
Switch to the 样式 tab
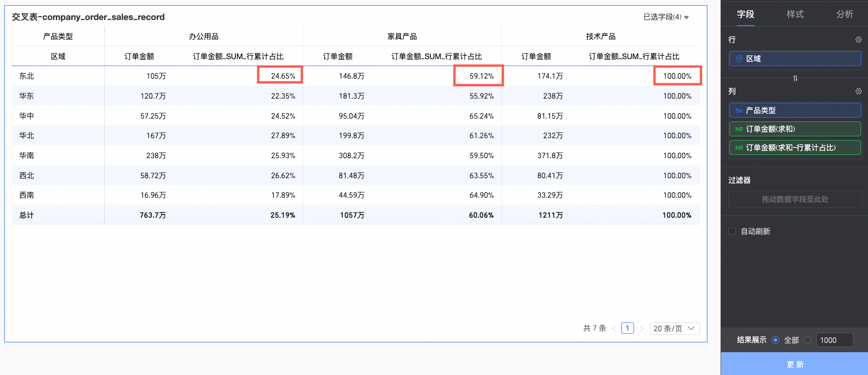pos(795,14)
